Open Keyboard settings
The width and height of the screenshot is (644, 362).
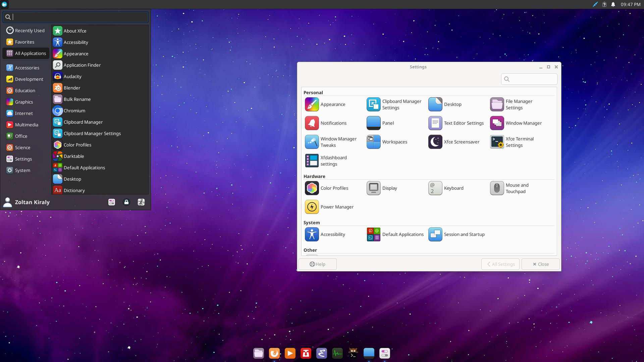[x=446, y=188]
